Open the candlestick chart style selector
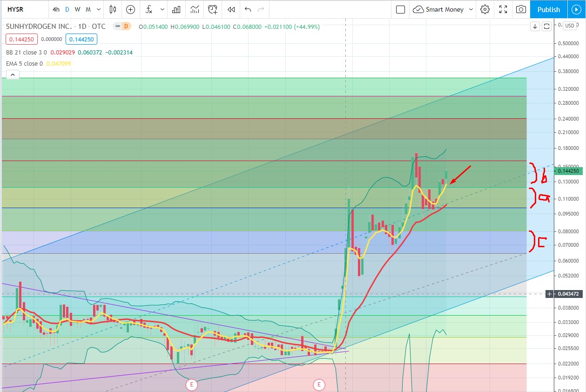 pyautogui.click(x=113, y=9)
